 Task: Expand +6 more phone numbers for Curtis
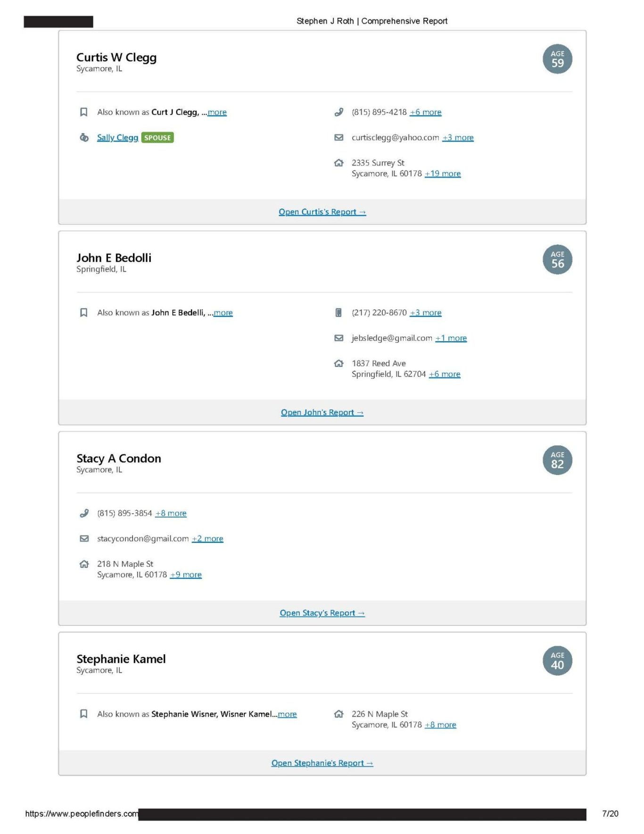(426, 112)
